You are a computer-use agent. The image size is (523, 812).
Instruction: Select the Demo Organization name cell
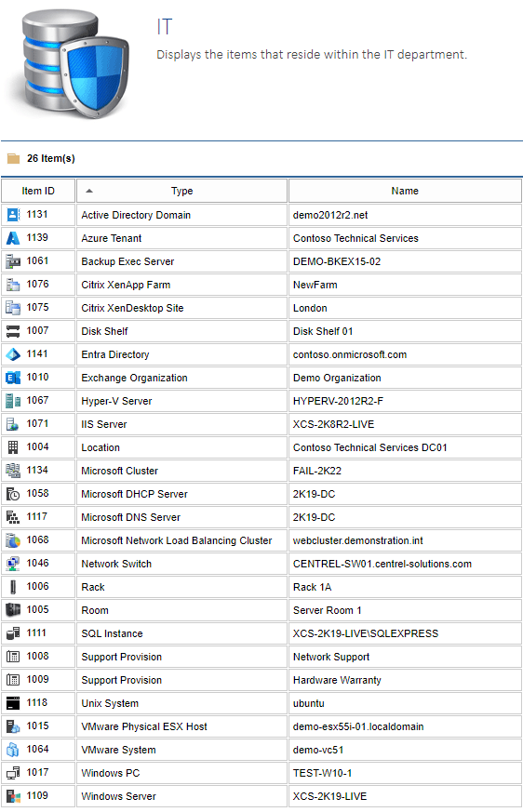click(405, 378)
